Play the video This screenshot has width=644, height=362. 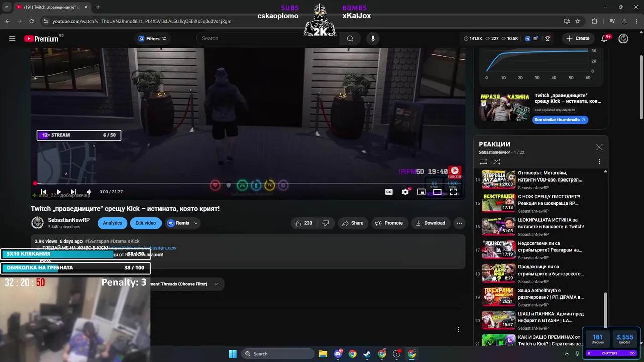click(59, 192)
